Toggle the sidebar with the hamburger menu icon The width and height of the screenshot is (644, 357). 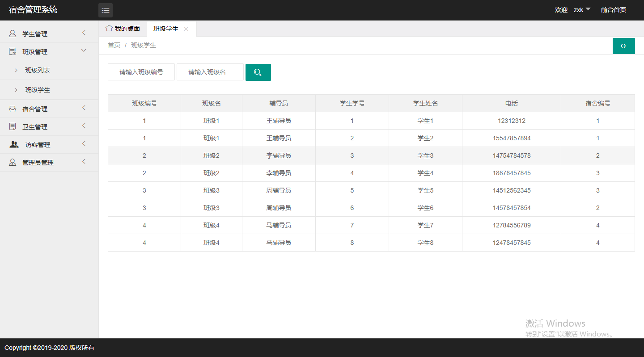point(106,10)
